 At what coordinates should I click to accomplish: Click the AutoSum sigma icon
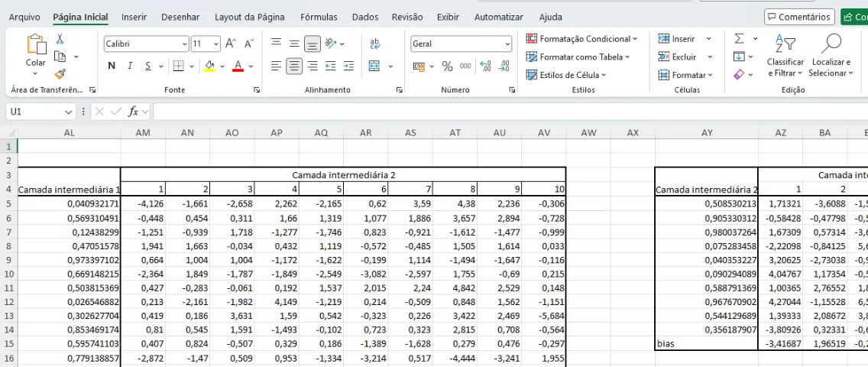[739, 38]
